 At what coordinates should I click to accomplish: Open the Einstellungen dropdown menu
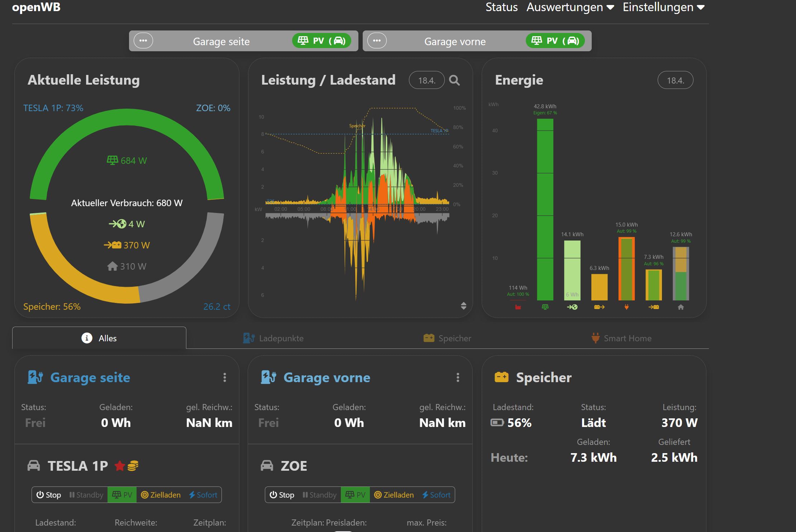[x=663, y=7]
